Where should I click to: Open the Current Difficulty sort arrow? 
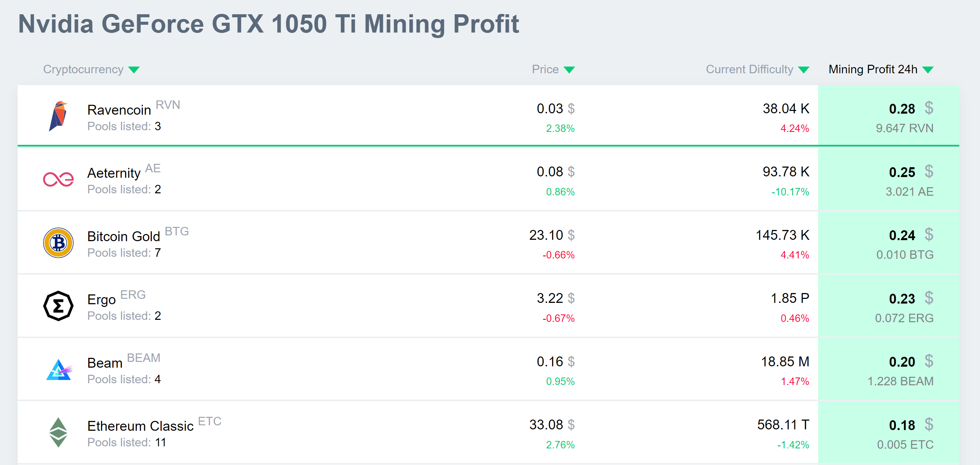[x=803, y=70]
